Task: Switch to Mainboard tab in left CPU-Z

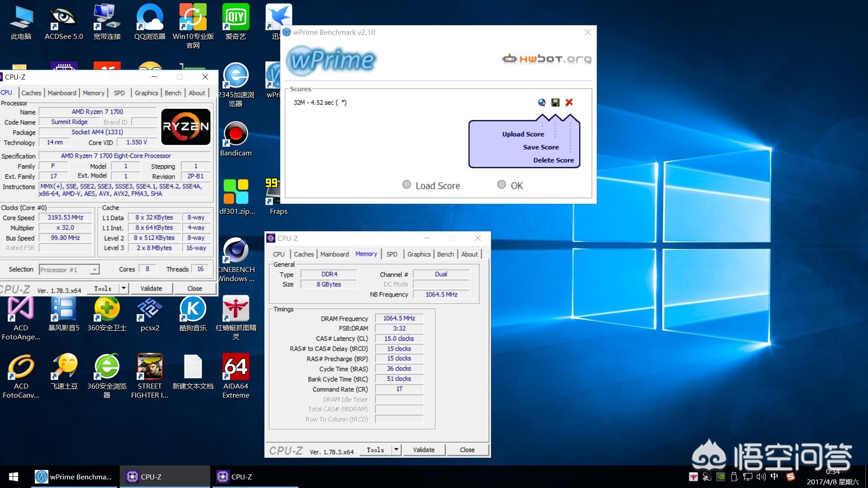Action: pyautogui.click(x=62, y=93)
